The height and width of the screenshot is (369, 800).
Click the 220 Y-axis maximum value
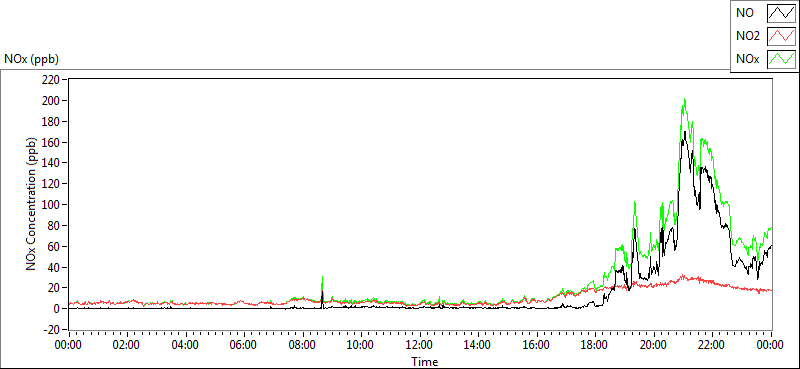coord(52,80)
